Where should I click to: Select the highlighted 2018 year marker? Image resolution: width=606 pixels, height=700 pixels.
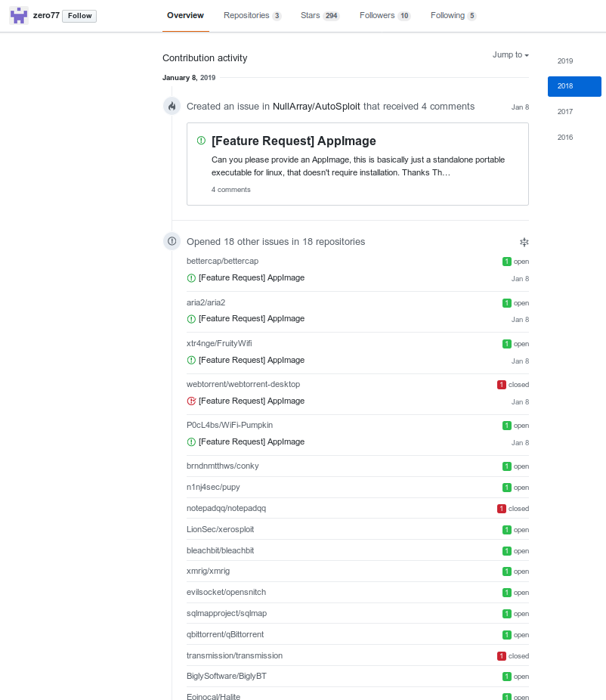click(x=564, y=86)
